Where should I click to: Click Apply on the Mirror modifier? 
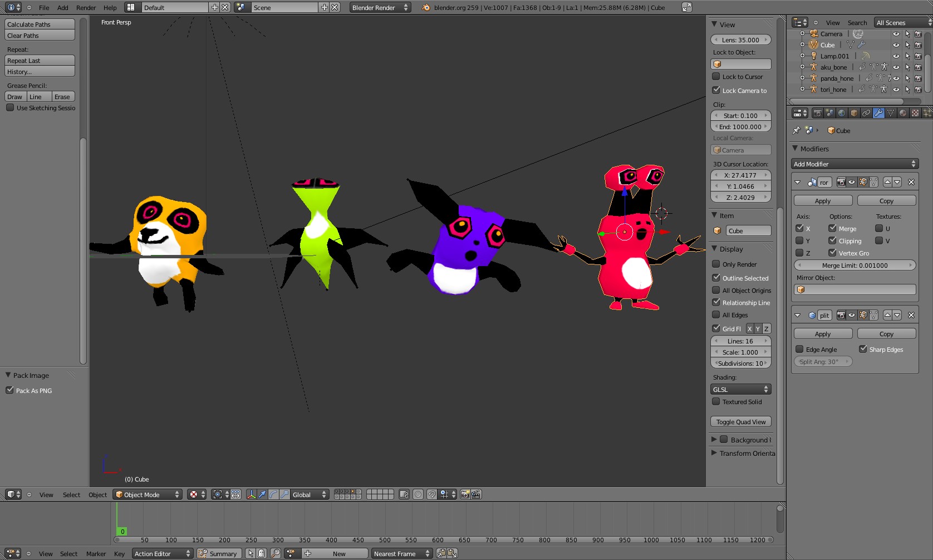point(823,200)
